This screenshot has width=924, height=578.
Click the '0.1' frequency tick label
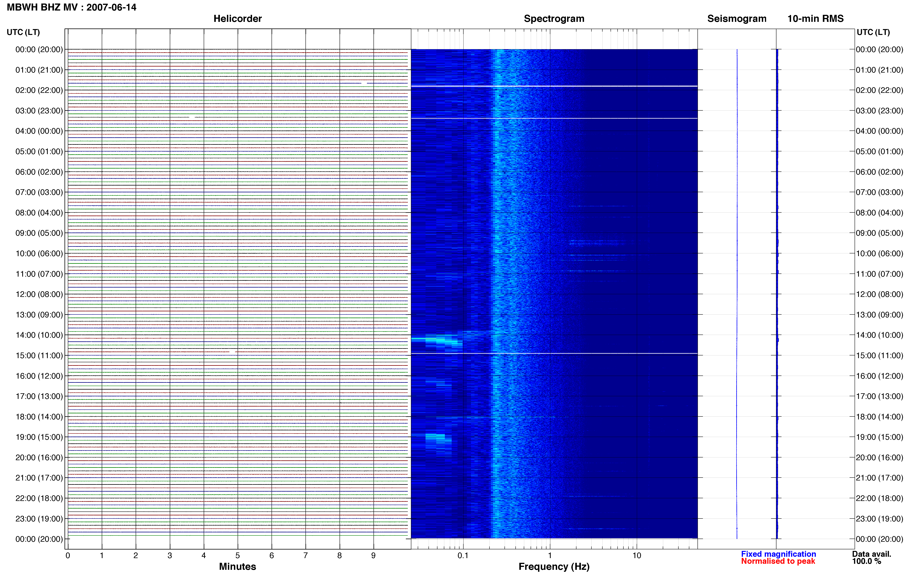click(463, 555)
